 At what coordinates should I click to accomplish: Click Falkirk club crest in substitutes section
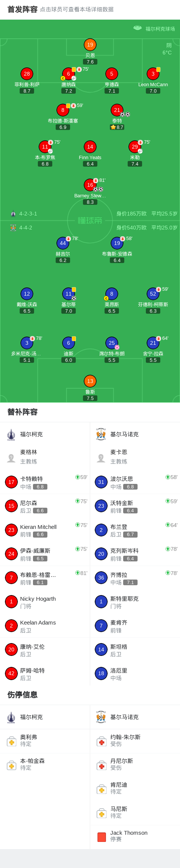click(11, 434)
